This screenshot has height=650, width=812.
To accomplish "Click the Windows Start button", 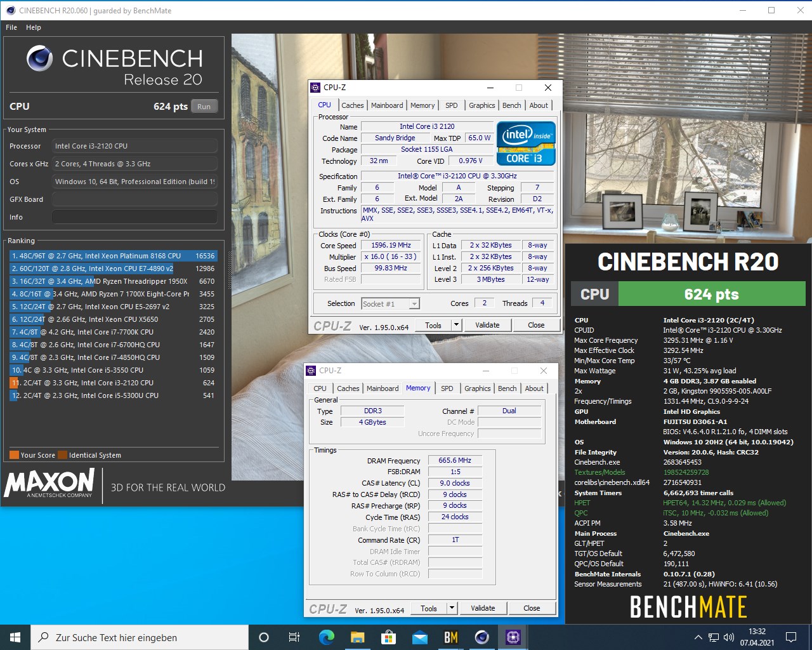I will coord(15,637).
